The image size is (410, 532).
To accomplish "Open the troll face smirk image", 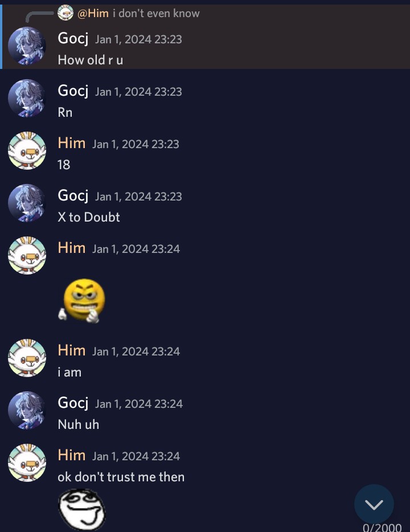I will pos(82,509).
